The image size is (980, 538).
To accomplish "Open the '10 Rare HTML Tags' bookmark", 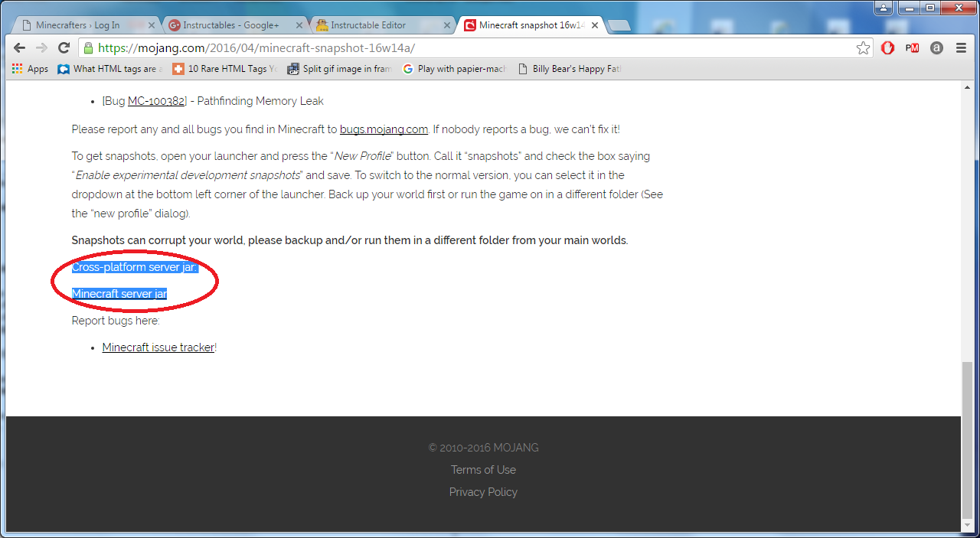I will [224, 69].
